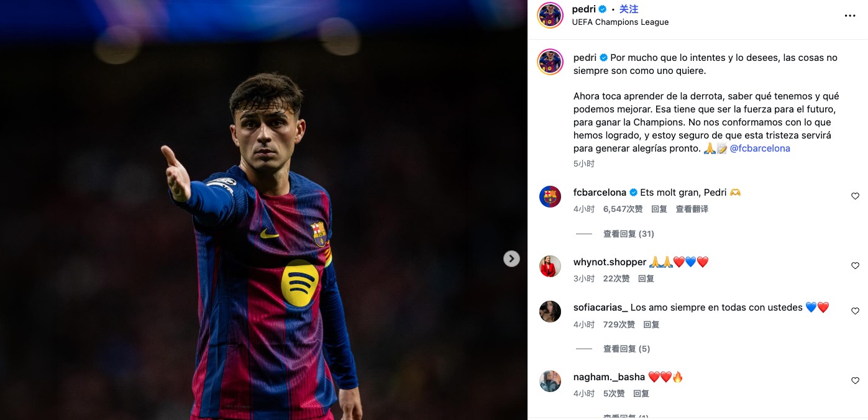Reply to the fcbarcelona comment
This screenshot has width=868, height=420.
click(659, 209)
